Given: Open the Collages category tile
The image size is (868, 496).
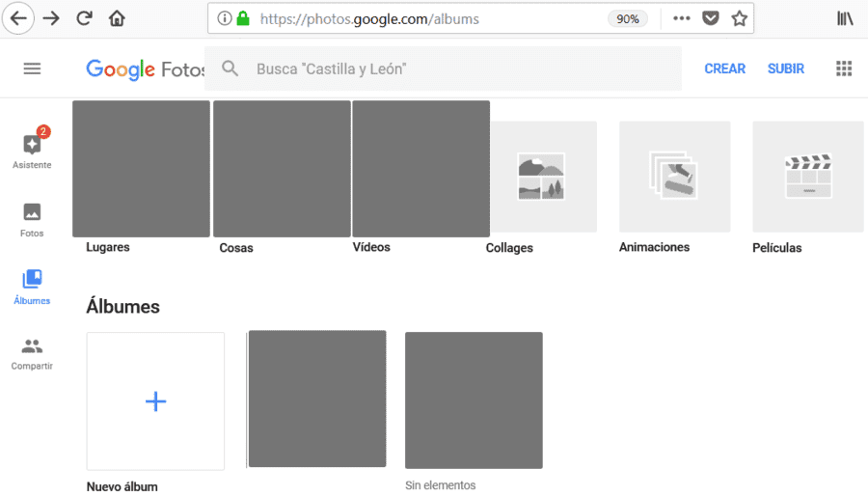Looking at the screenshot, I should coord(543,177).
